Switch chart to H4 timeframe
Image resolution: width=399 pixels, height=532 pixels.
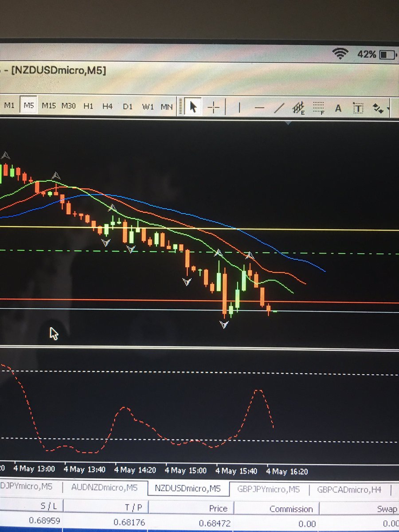(107, 106)
